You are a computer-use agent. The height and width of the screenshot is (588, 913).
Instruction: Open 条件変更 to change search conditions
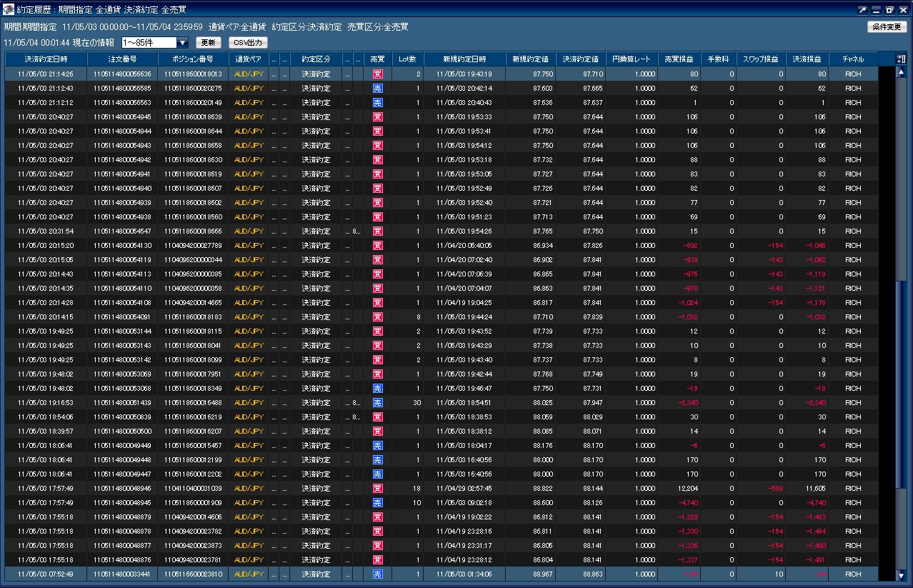(887, 27)
